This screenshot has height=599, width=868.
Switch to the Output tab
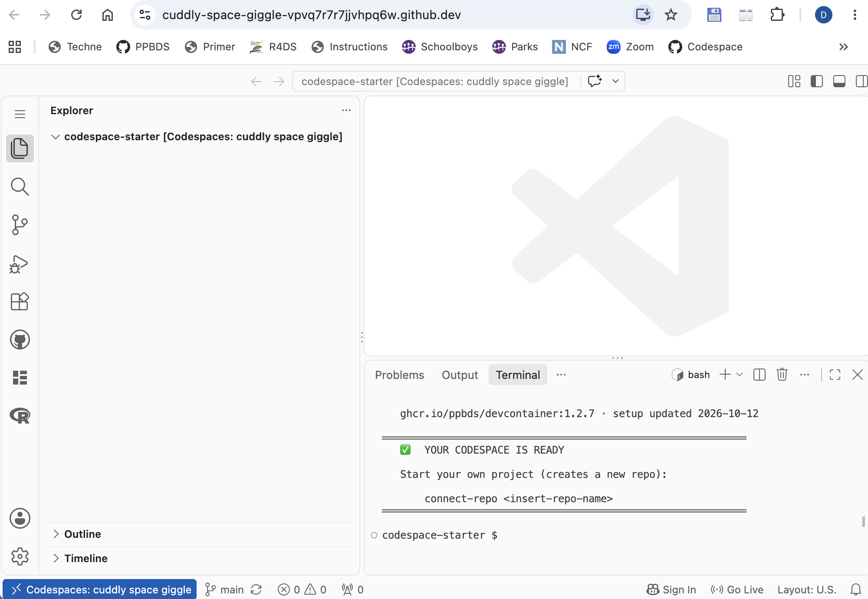[x=460, y=375]
